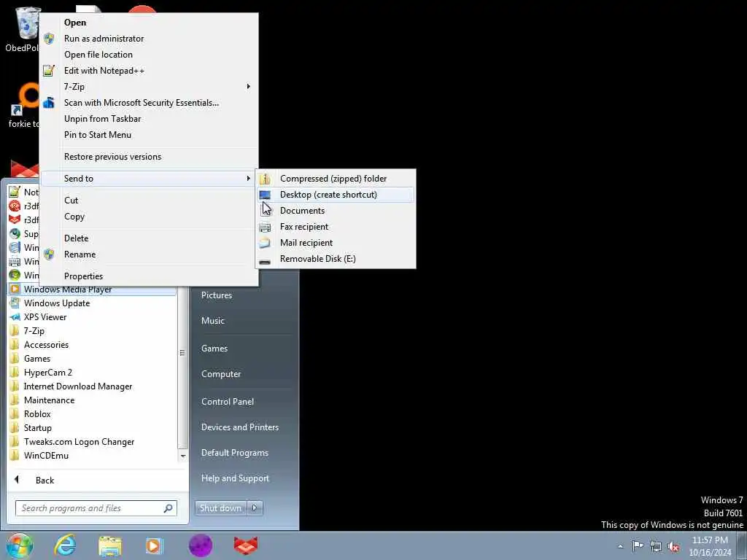Send to Compressed (zipped) folder

pyautogui.click(x=336, y=179)
